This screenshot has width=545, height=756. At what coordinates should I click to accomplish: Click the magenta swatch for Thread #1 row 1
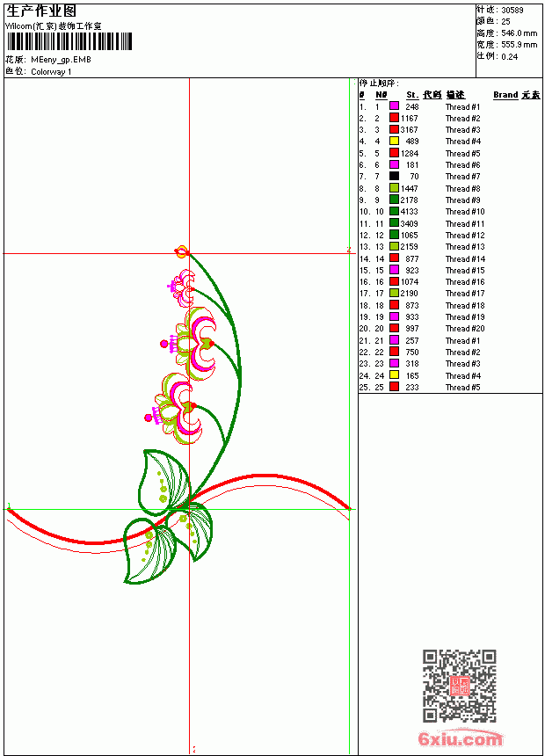[394, 106]
